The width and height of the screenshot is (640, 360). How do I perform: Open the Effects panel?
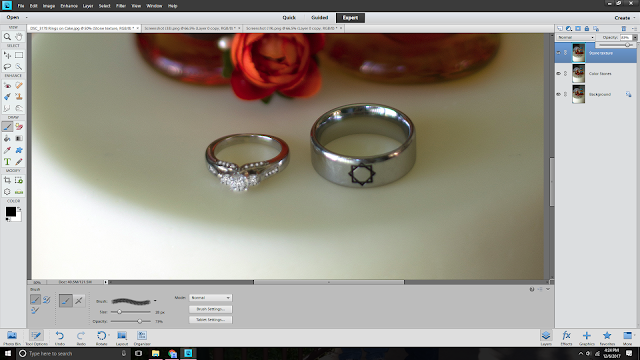pos(566,338)
